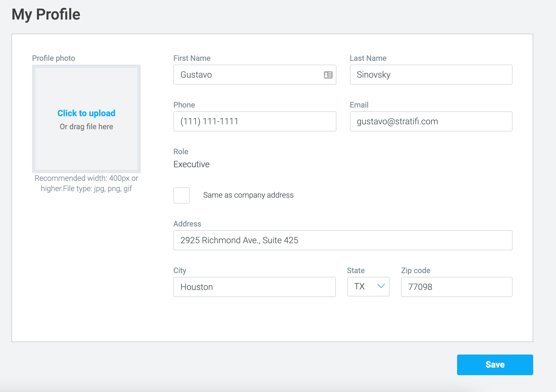Click the 'Same as company address' label
The image size is (556, 392).
(x=248, y=195)
